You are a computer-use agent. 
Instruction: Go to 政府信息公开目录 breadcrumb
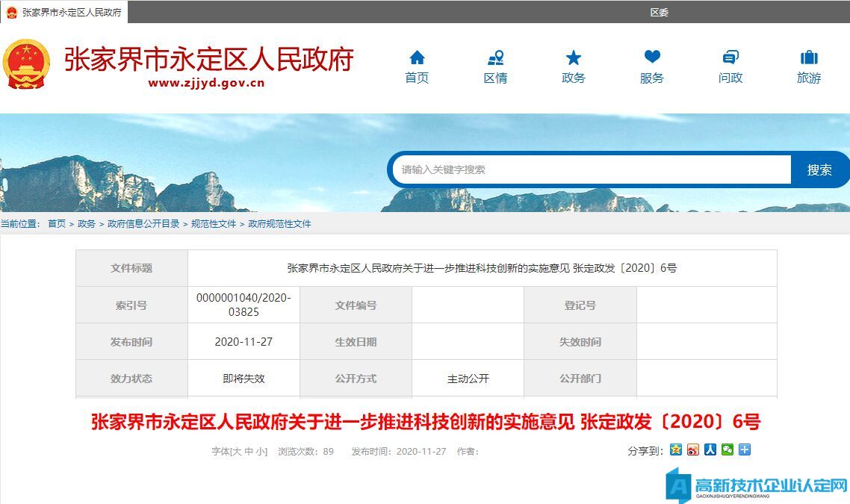point(143,224)
